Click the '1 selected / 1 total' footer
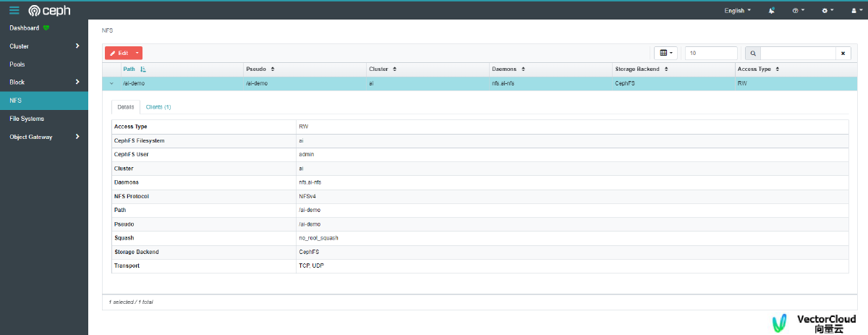868x335 pixels. [x=131, y=301]
